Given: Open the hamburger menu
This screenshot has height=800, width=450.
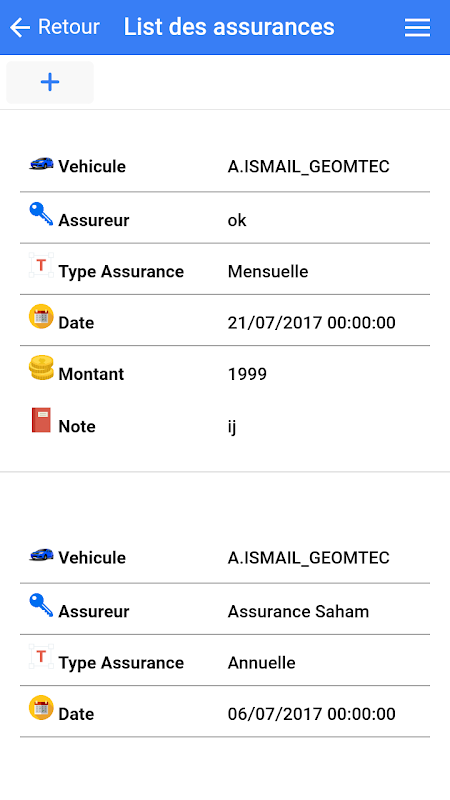Looking at the screenshot, I should tap(417, 28).
